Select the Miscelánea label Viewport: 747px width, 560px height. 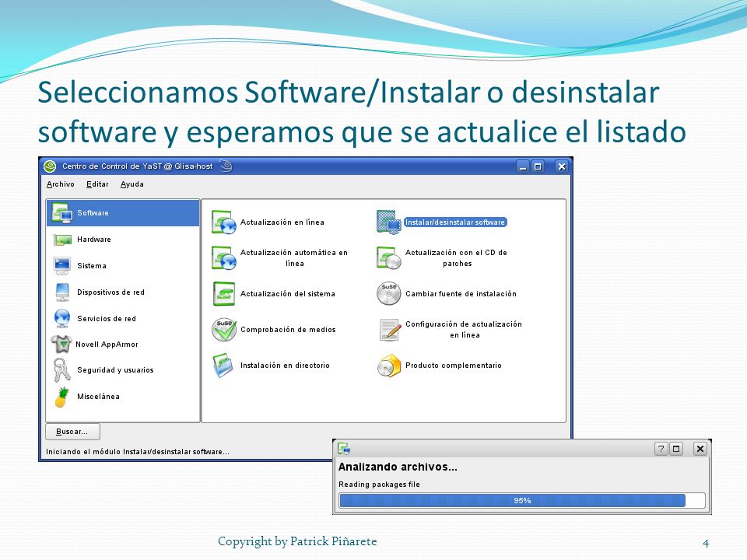[x=98, y=396]
